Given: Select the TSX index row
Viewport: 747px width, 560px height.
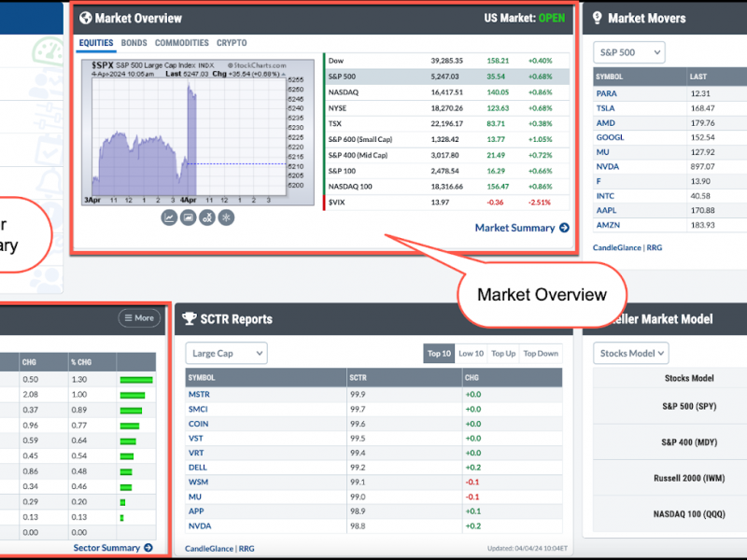Looking at the screenshot, I should click(x=448, y=124).
